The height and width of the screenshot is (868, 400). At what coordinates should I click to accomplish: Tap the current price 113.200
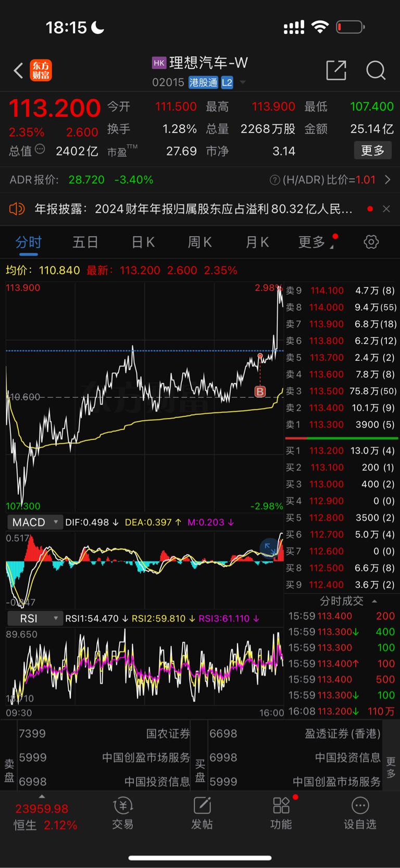tap(54, 108)
